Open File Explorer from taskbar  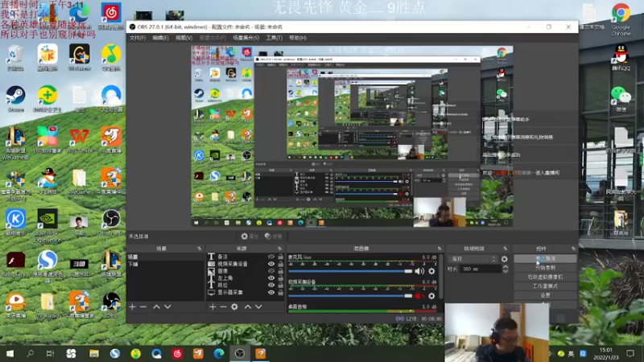(x=93, y=353)
